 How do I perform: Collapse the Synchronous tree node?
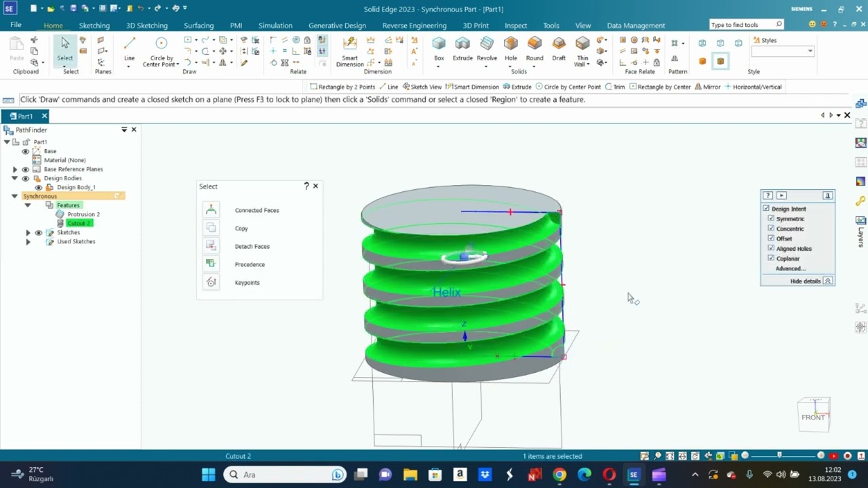pyautogui.click(x=15, y=197)
